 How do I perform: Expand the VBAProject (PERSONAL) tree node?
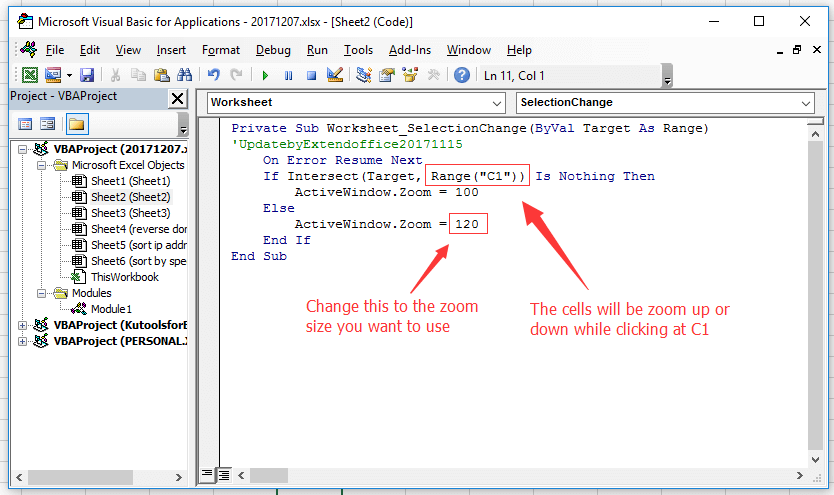tap(24, 341)
